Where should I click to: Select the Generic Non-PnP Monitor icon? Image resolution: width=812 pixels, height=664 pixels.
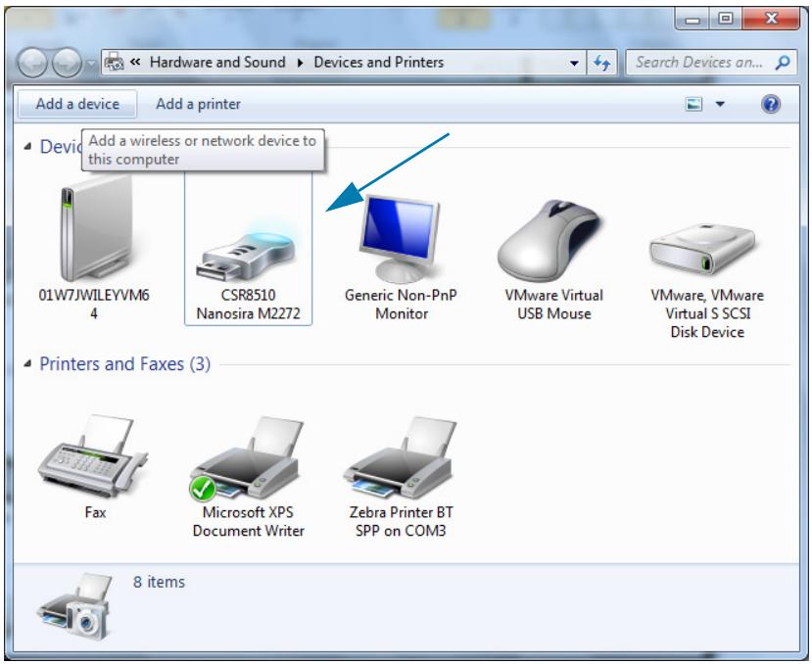click(400, 239)
